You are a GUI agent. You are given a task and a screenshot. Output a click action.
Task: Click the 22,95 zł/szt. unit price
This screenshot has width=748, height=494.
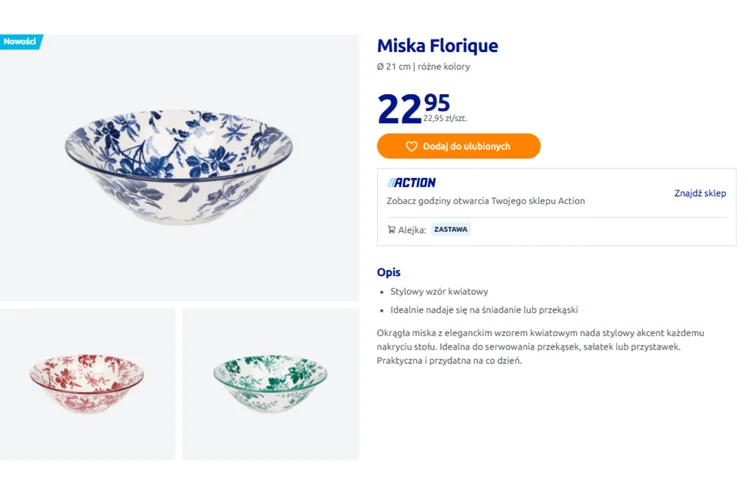click(x=445, y=118)
